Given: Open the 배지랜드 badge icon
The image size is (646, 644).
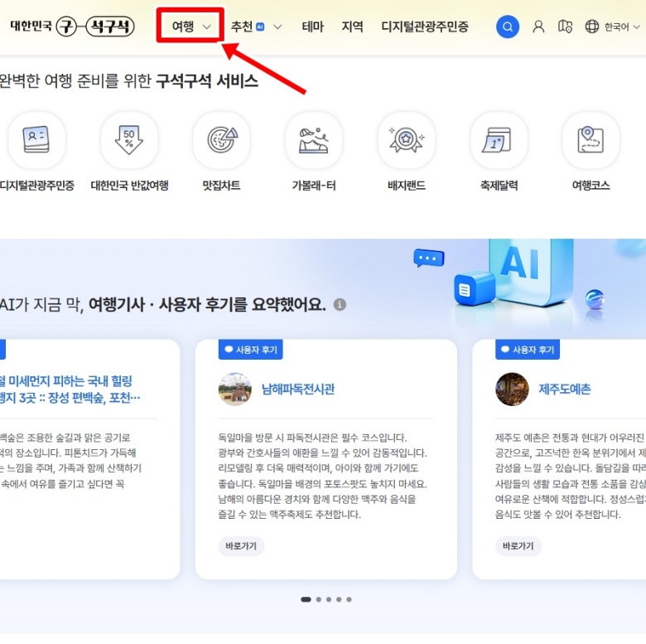Looking at the screenshot, I should click(x=406, y=140).
